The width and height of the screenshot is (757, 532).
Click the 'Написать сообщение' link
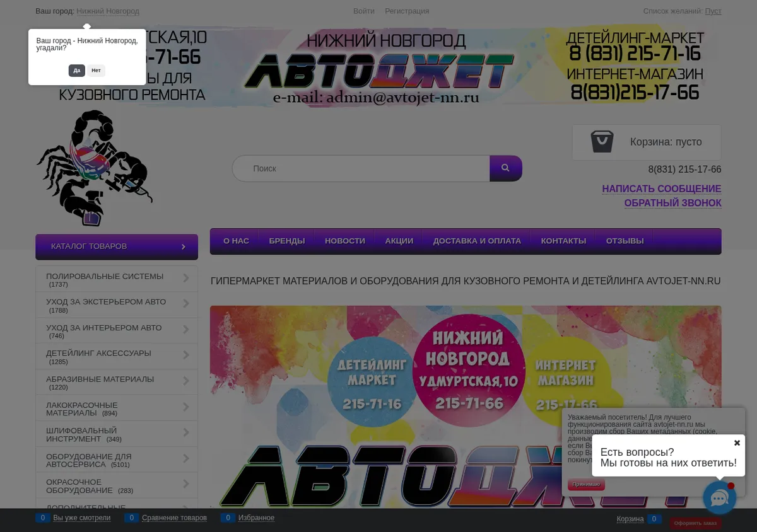[x=662, y=188]
